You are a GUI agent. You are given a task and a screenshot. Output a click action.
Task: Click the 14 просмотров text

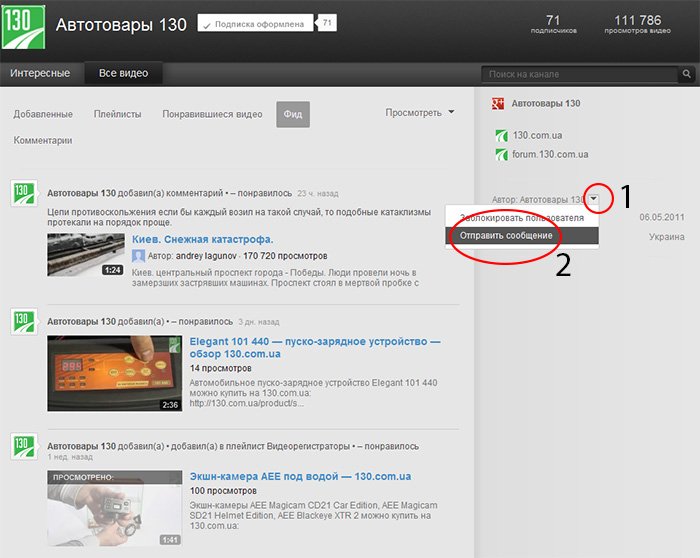pos(221,368)
